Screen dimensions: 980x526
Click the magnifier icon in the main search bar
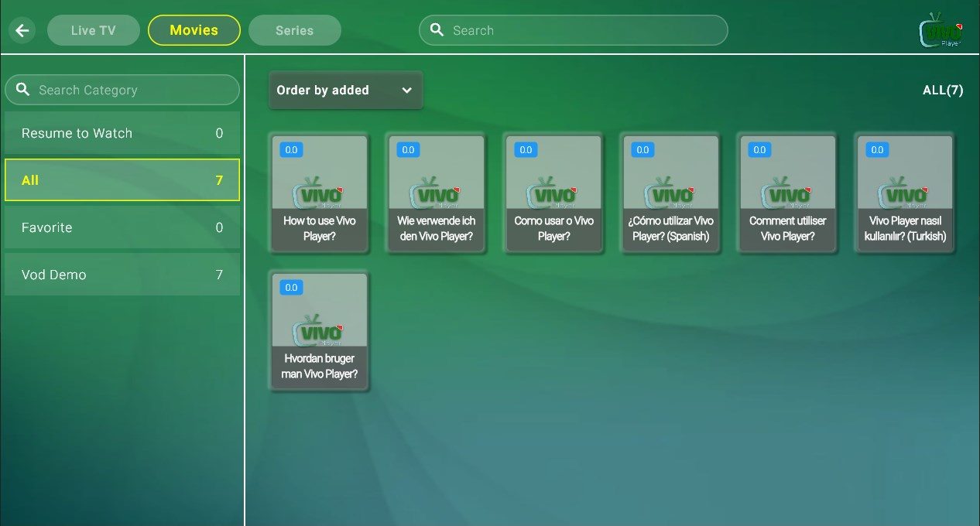click(437, 30)
